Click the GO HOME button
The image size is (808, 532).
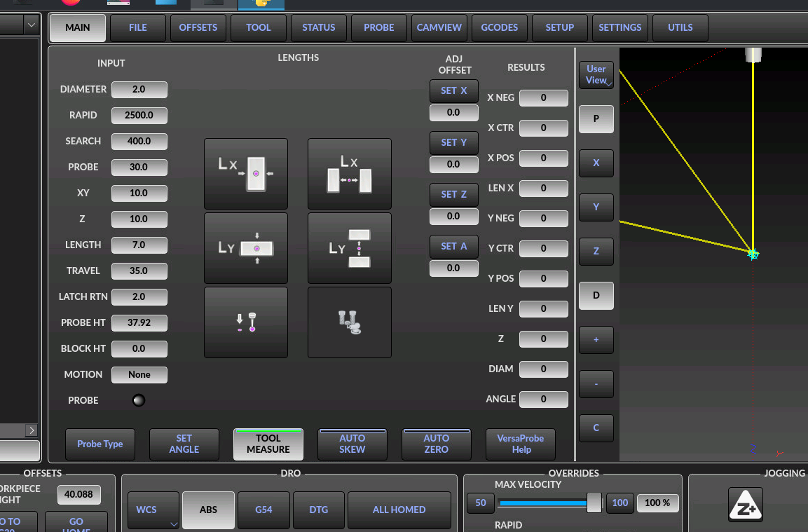point(76,523)
